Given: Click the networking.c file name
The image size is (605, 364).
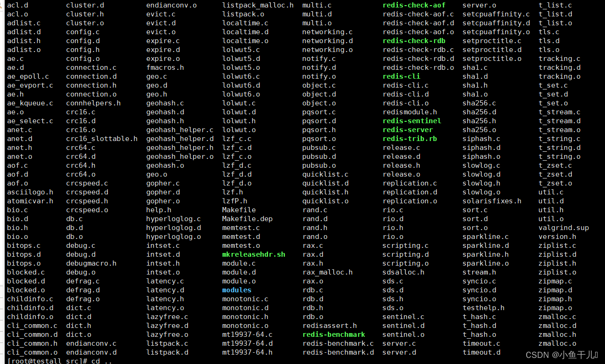Looking at the screenshot, I should click(x=328, y=32).
